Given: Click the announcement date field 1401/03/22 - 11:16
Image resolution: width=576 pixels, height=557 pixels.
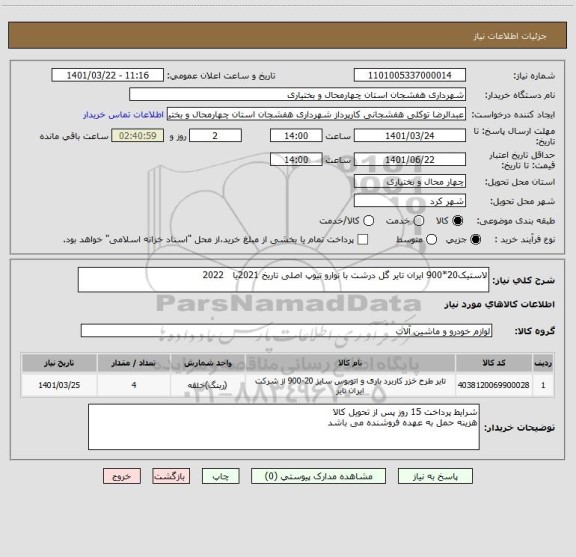Looking at the screenshot, I should (108, 75).
